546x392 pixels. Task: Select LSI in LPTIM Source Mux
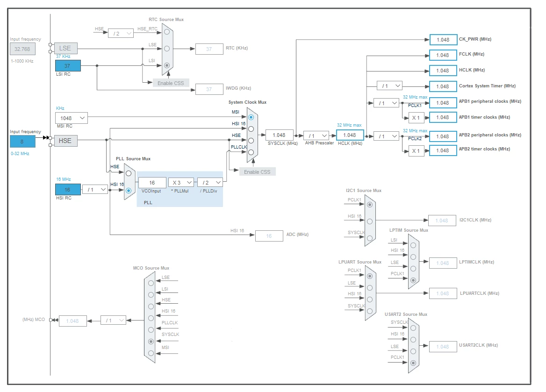coord(413,245)
